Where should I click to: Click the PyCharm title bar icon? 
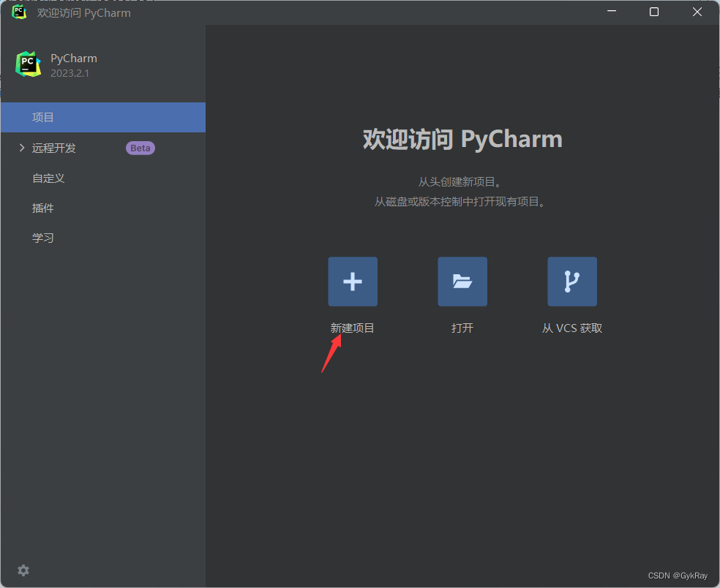pos(19,12)
